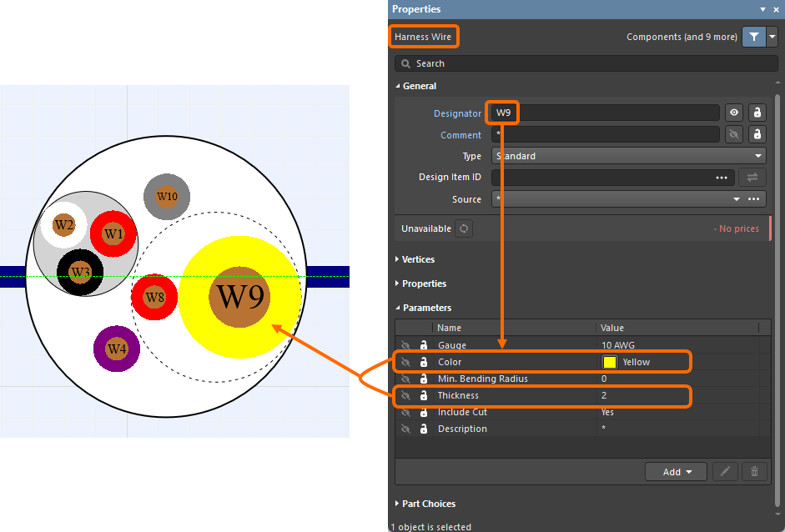This screenshot has width=785, height=532.
Task: Close the Properties panel
Action: pyautogui.click(x=776, y=9)
